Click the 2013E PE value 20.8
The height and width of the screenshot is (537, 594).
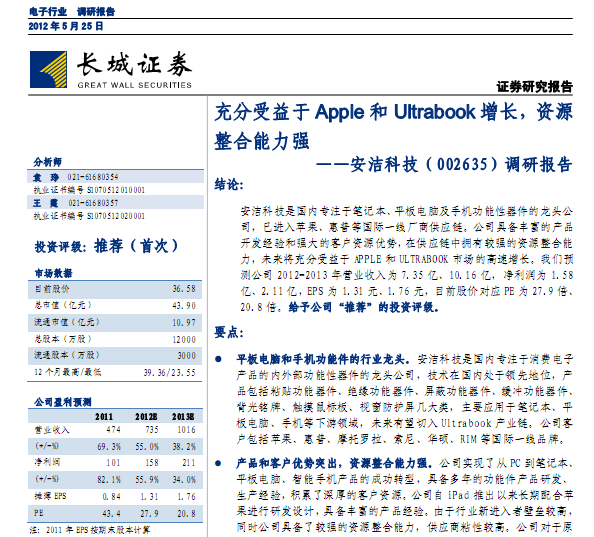tap(186, 513)
